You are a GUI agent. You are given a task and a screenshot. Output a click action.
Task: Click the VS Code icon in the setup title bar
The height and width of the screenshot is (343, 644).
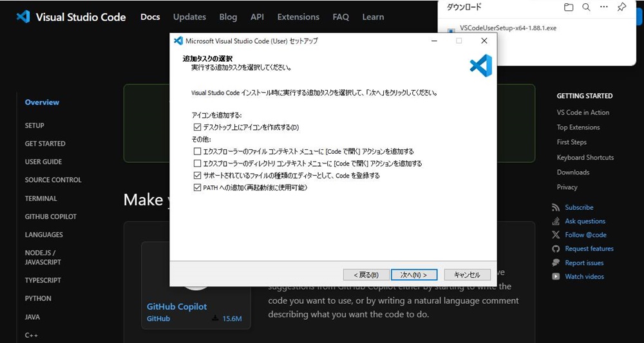[x=178, y=41]
